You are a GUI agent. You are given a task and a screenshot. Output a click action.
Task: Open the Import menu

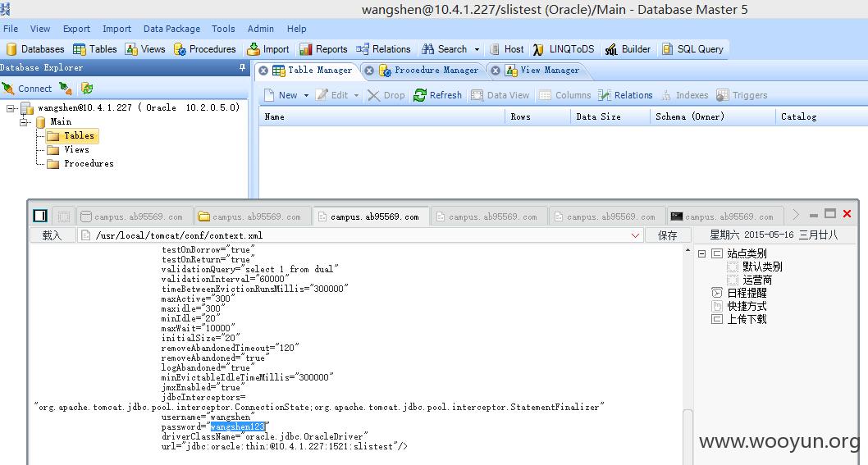(x=116, y=29)
